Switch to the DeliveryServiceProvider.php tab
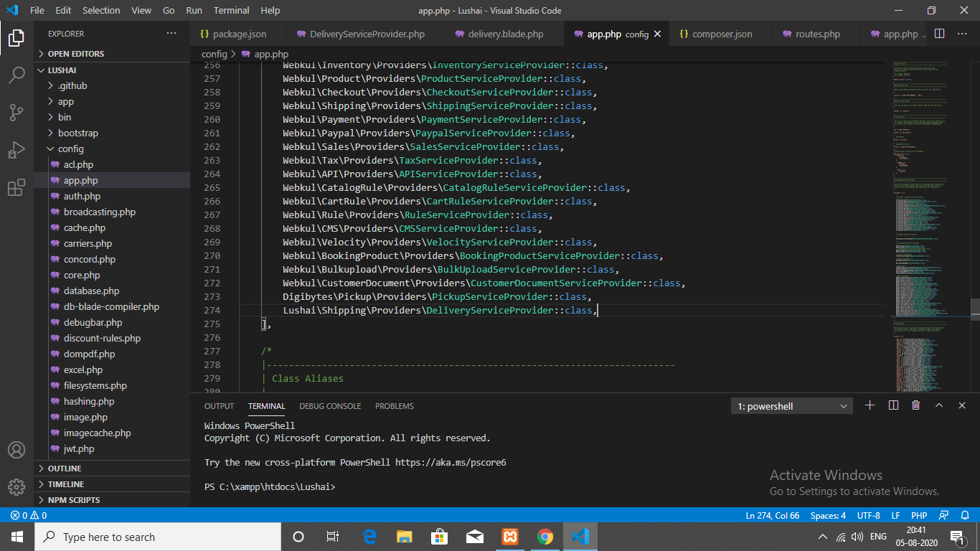 pos(366,34)
